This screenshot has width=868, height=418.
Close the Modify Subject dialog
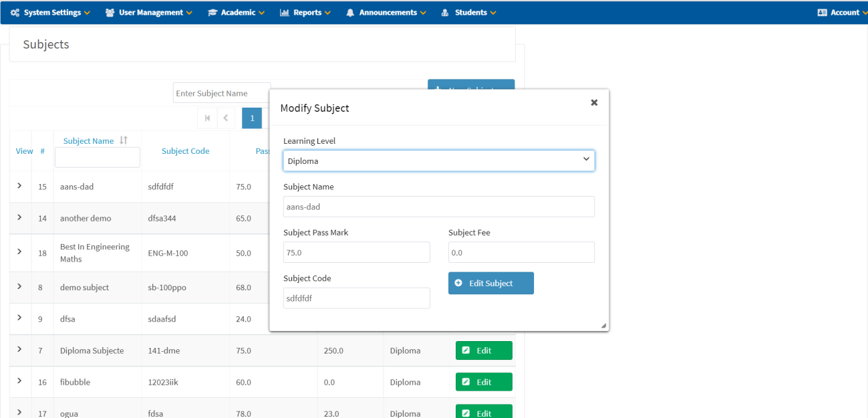coord(594,102)
